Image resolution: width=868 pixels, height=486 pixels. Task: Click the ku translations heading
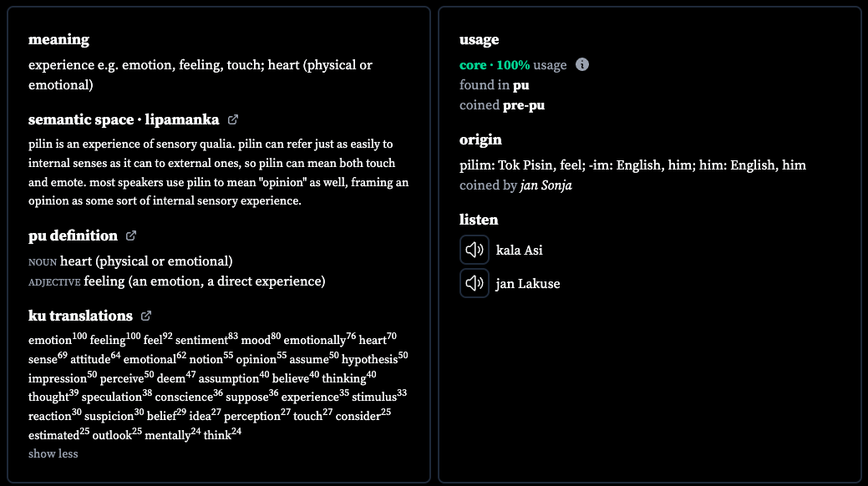[80, 316]
